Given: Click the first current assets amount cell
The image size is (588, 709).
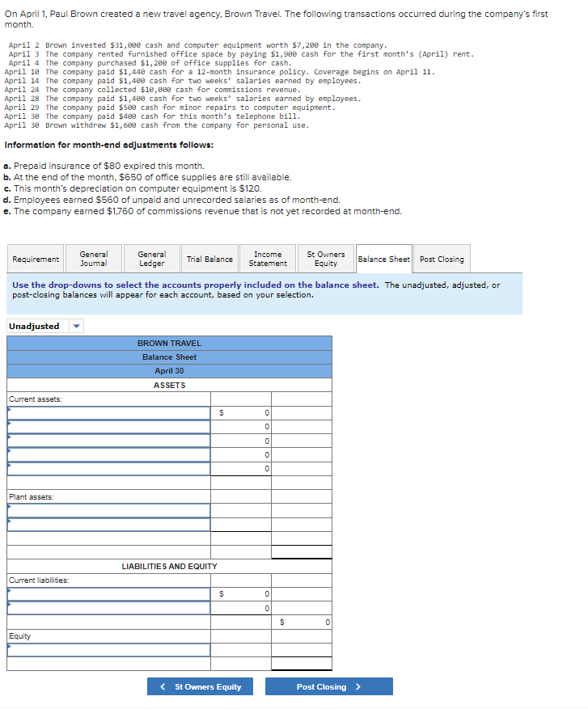Looking at the screenshot, I should point(241,413).
